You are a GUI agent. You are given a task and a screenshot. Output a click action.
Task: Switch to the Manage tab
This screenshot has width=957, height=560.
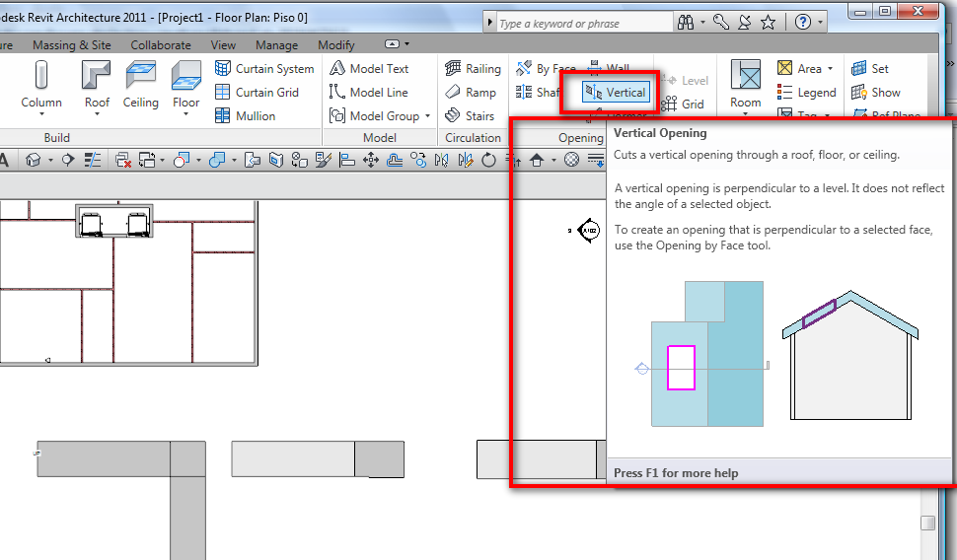pos(276,45)
